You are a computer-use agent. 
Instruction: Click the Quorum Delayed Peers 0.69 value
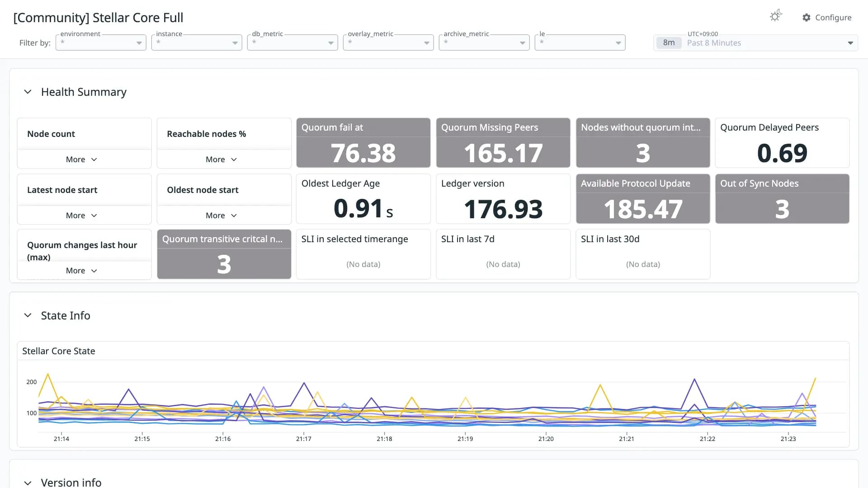tap(782, 153)
